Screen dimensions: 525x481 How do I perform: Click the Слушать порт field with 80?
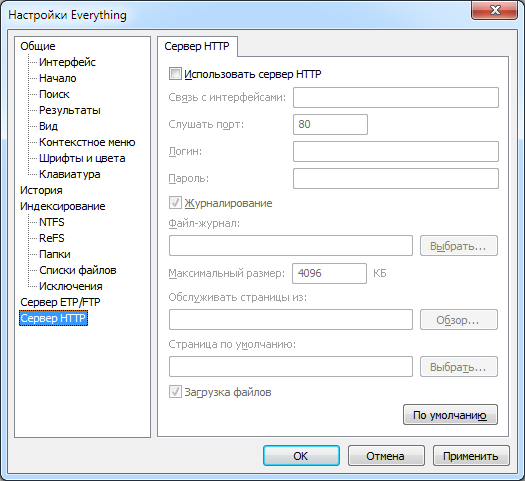pos(330,125)
